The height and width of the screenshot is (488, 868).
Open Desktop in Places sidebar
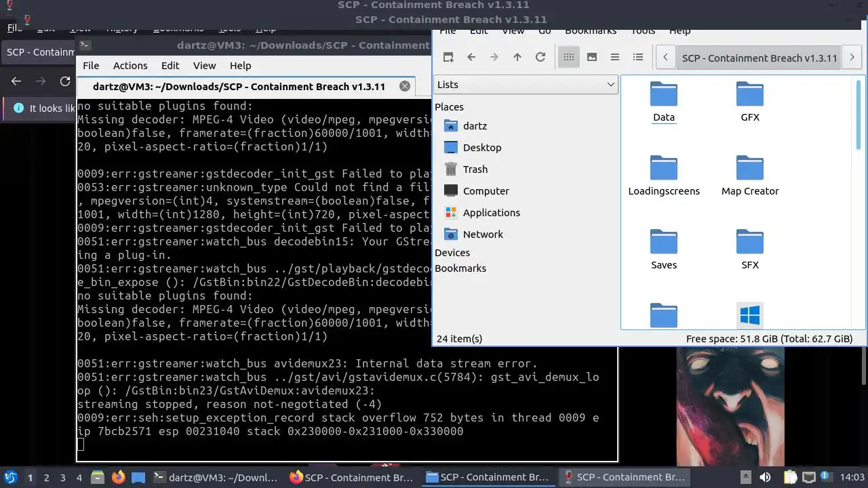tap(473, 148)
